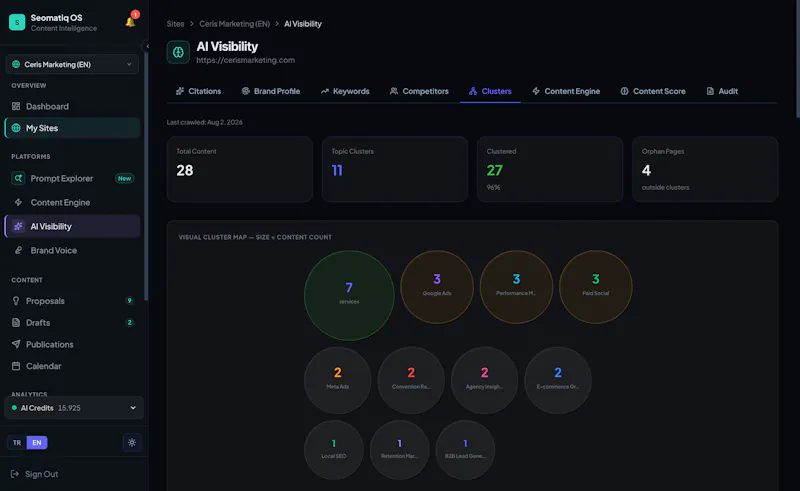Image resolution: width=800 pixels, height=491 pixels.
Task: Open Brand Voice in the sidebar
Action: pyautogui.click(x=72, y=250)
